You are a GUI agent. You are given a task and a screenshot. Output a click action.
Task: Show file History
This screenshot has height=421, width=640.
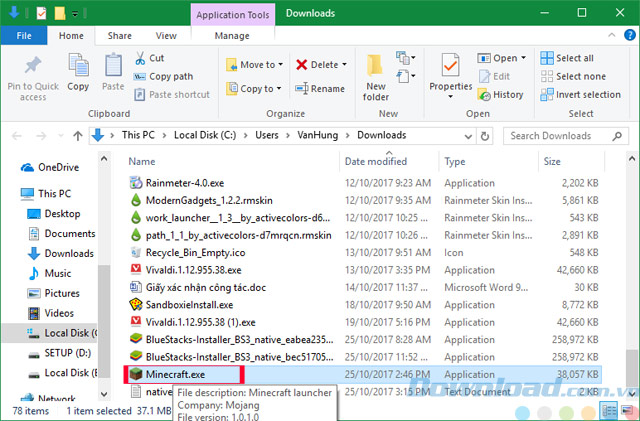point(500,95)
